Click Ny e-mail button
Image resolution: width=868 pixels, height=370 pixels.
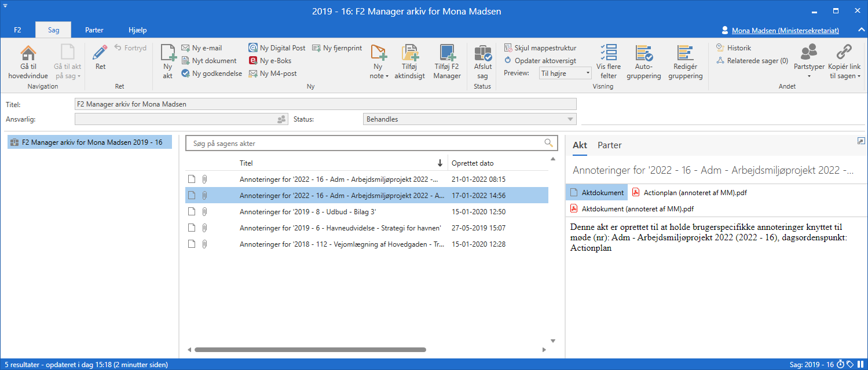coord(202,48)
